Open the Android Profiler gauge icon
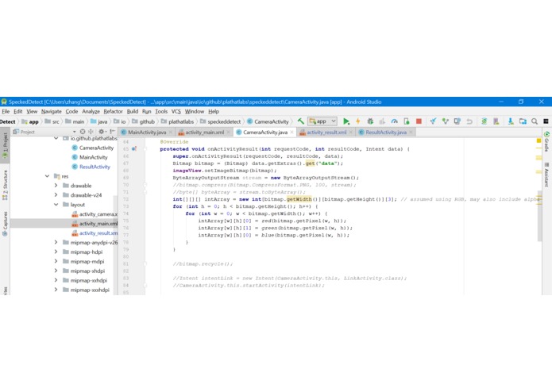 coord(394,121)
